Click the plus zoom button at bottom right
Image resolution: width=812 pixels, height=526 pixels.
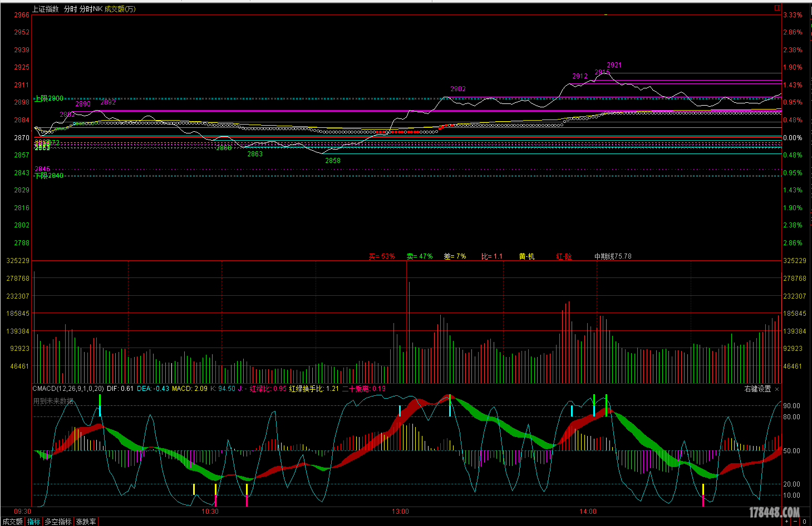[786, 522]
